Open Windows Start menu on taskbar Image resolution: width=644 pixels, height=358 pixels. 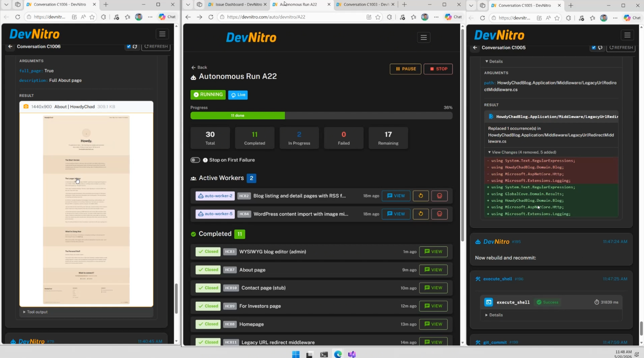point(296,354)
